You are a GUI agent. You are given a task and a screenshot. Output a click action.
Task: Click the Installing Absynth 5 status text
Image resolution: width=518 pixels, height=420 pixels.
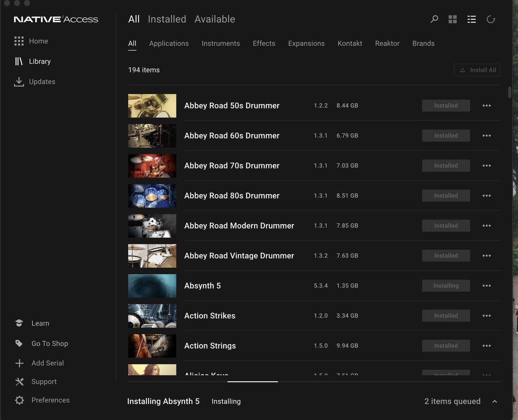coord(163,401)
